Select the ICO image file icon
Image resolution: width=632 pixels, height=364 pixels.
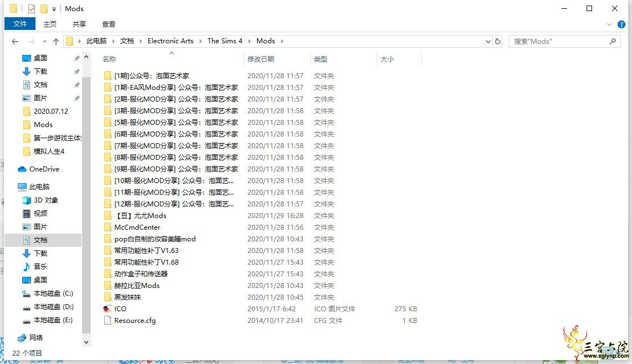click(x=108, y=309)
